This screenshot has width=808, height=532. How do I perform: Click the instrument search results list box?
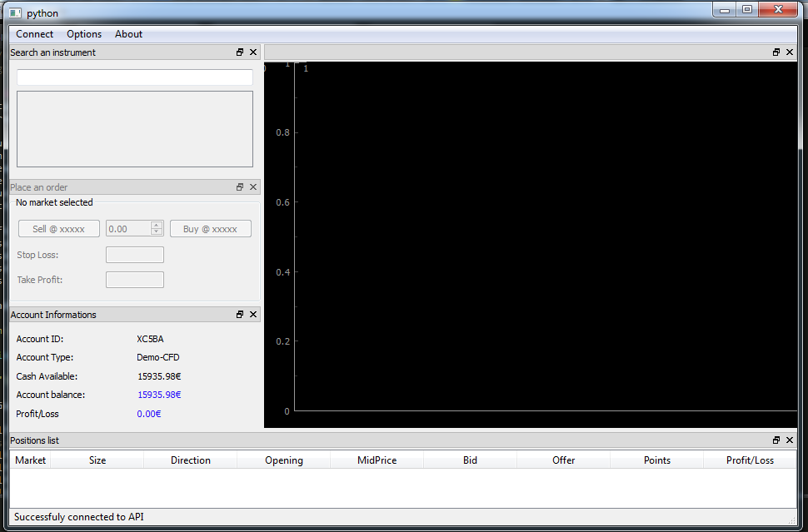134,129
